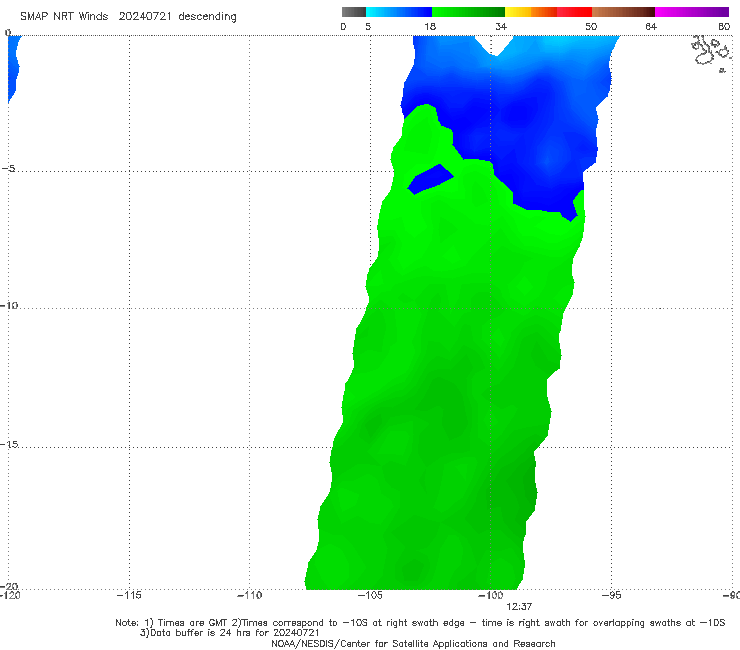
Task: Click the color scale label '18'
Action: coord(430,26)
